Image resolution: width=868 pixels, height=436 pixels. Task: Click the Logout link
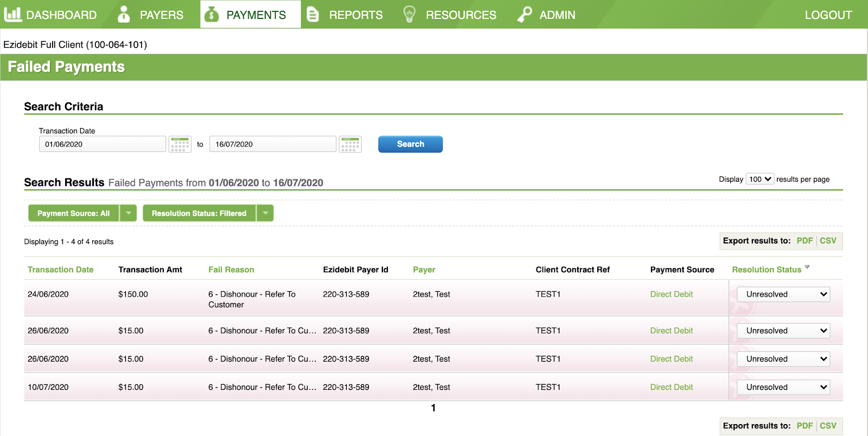(x=828, y=15)
